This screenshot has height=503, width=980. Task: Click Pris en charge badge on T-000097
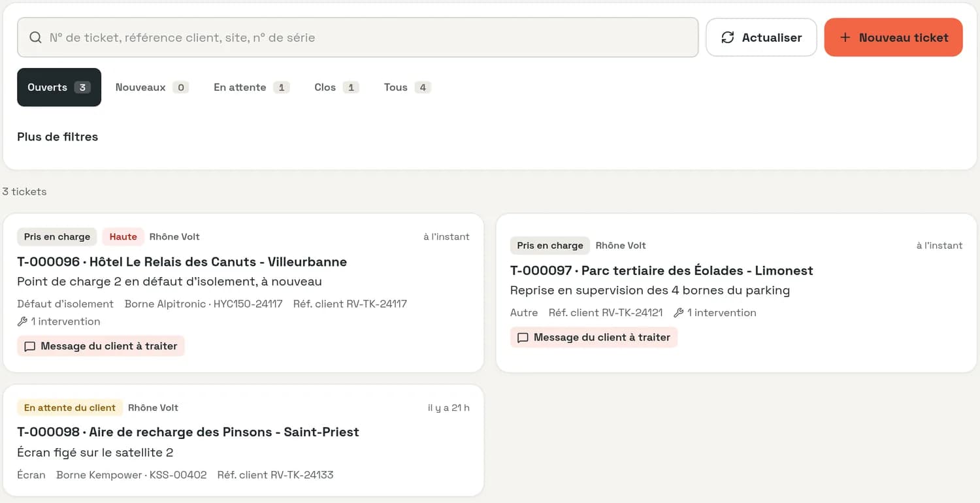click(550, 246)
